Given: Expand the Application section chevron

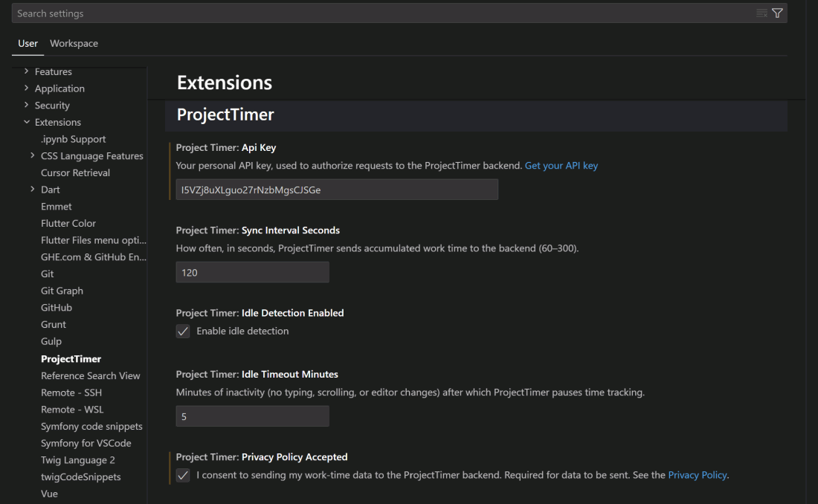Looking at the screenshot, I should [x=27, y=88].
